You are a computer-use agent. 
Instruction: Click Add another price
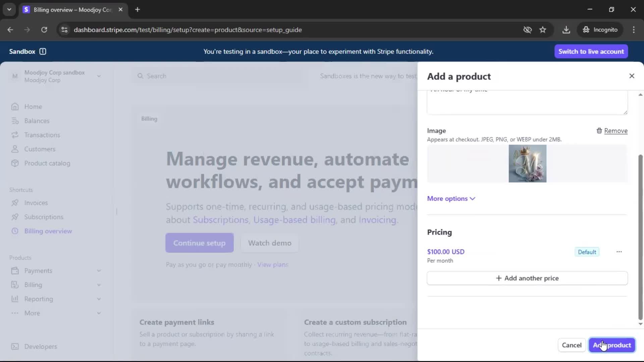[527, 278]
